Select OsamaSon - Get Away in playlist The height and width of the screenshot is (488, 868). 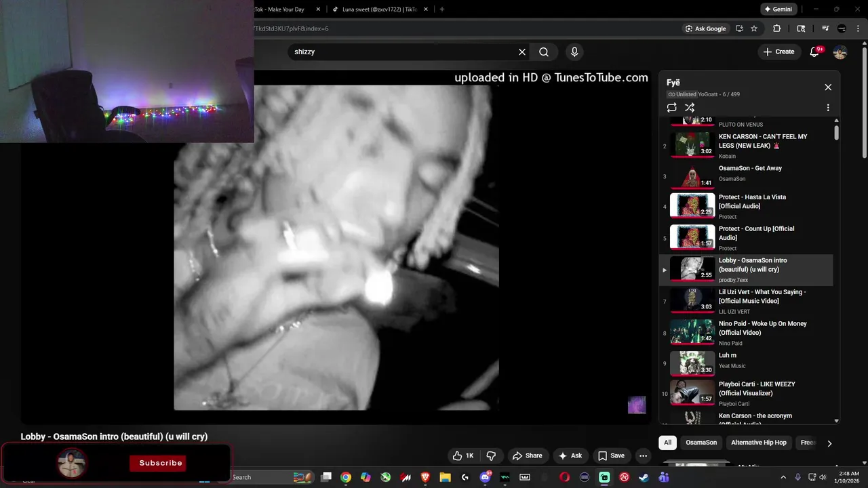[x=746, y=176]
